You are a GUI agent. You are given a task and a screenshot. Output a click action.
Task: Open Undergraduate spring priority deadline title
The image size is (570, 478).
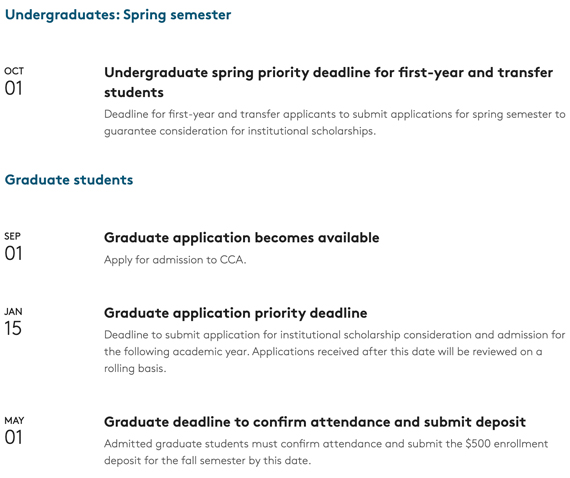tap(328, 82)
